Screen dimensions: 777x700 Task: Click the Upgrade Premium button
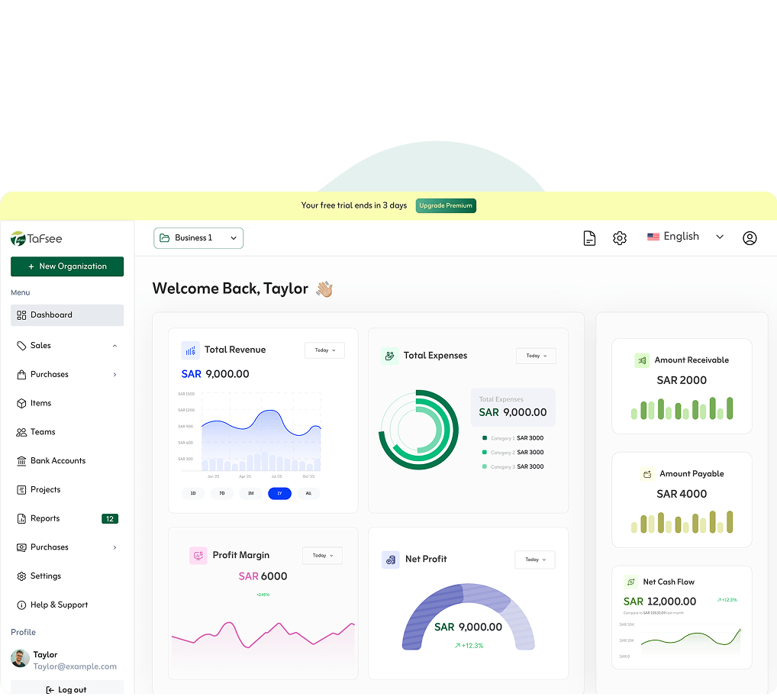tap(446, 205)
